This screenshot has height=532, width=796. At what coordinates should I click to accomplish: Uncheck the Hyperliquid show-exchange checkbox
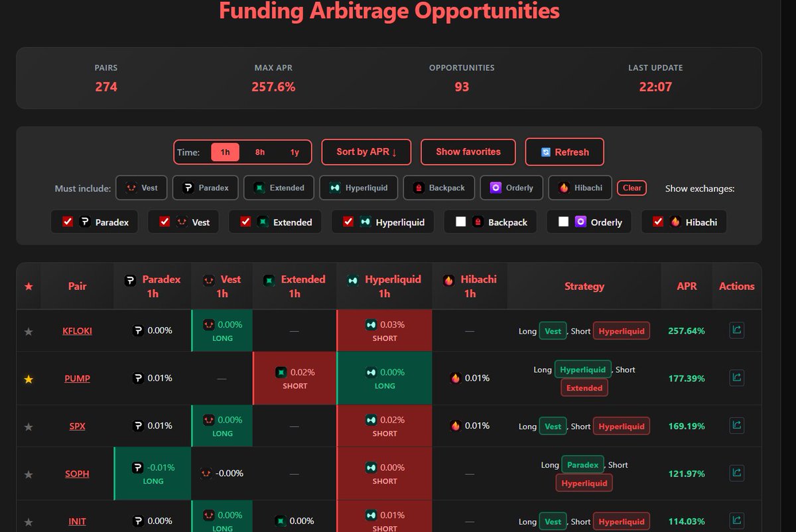pos(348,222)
